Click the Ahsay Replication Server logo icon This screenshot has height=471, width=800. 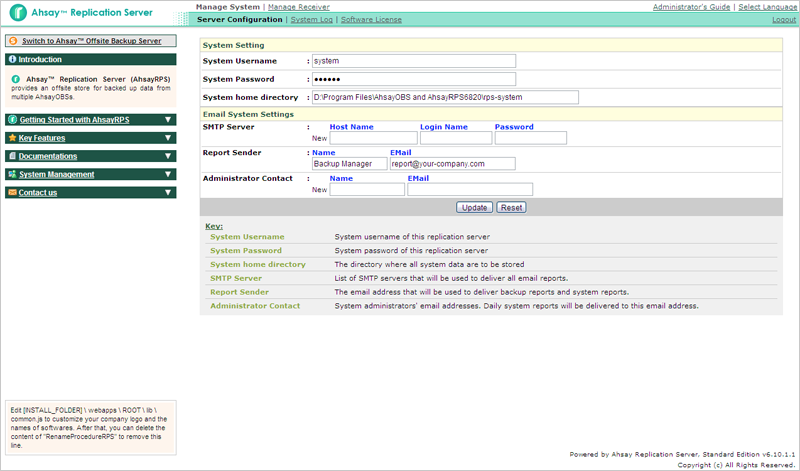point(18,13)
